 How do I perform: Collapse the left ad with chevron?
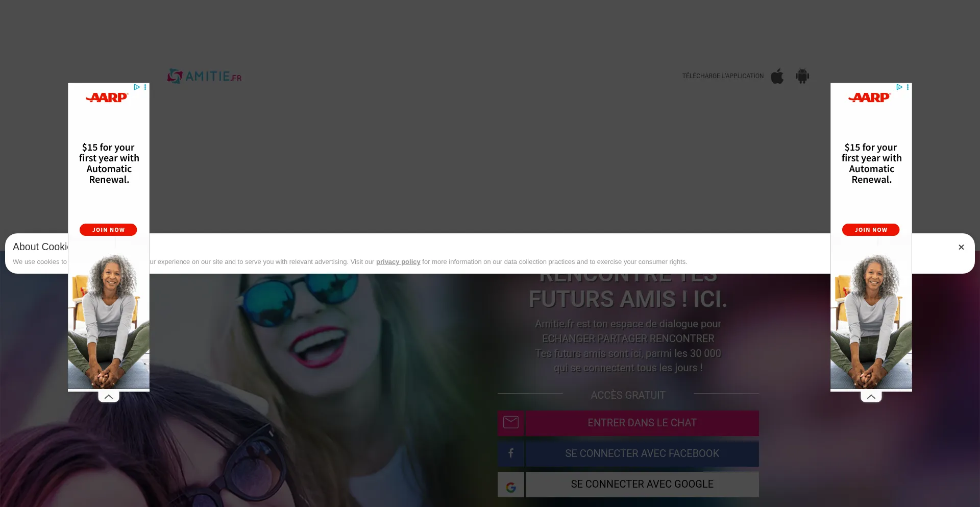coord(109,397)
